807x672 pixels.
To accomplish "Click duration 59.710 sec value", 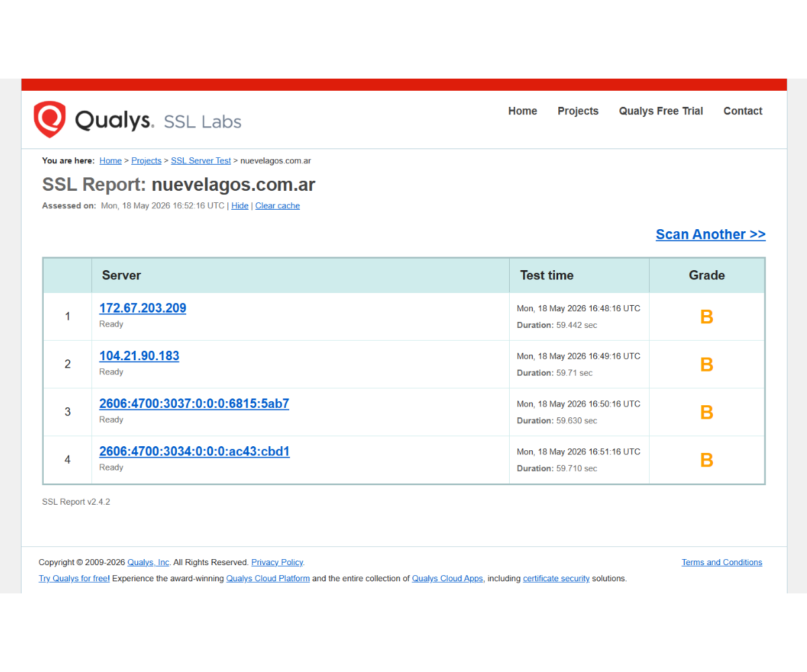I will 576,468.
